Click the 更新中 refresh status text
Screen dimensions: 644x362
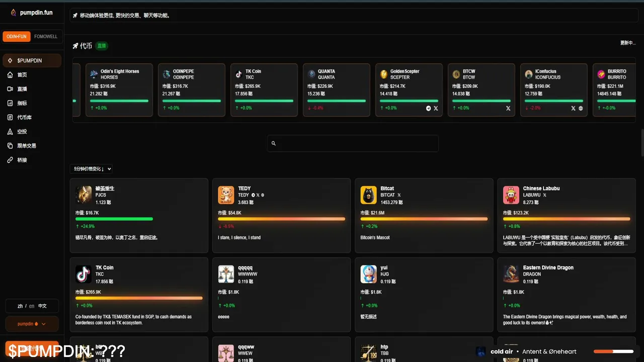point(628,43)
